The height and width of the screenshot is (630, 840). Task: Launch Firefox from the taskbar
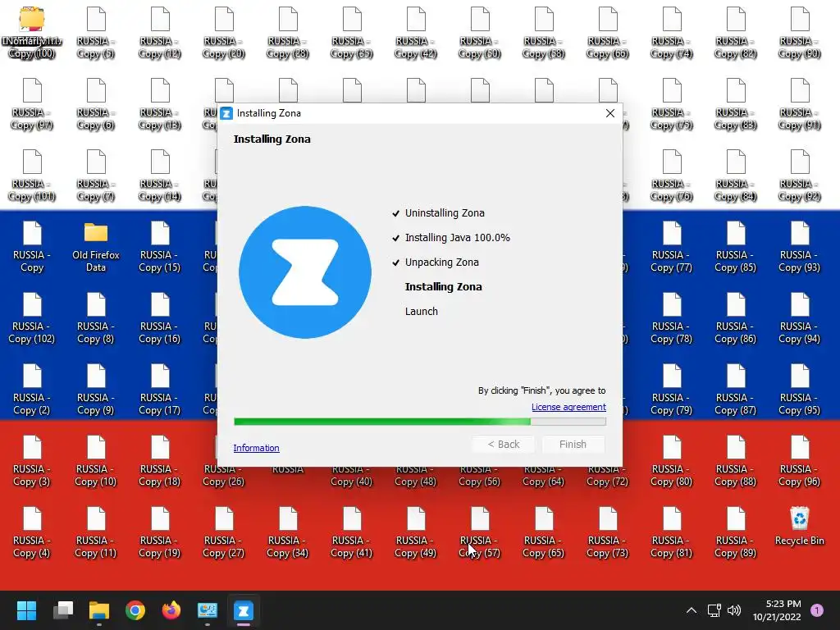[171, 610]
